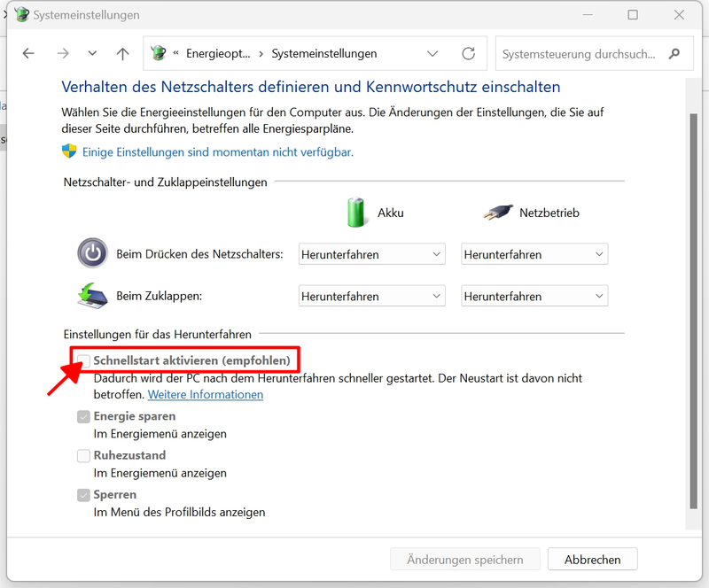Click the search magnifier icon
This screenshot has width=709, height=588.
675,54
